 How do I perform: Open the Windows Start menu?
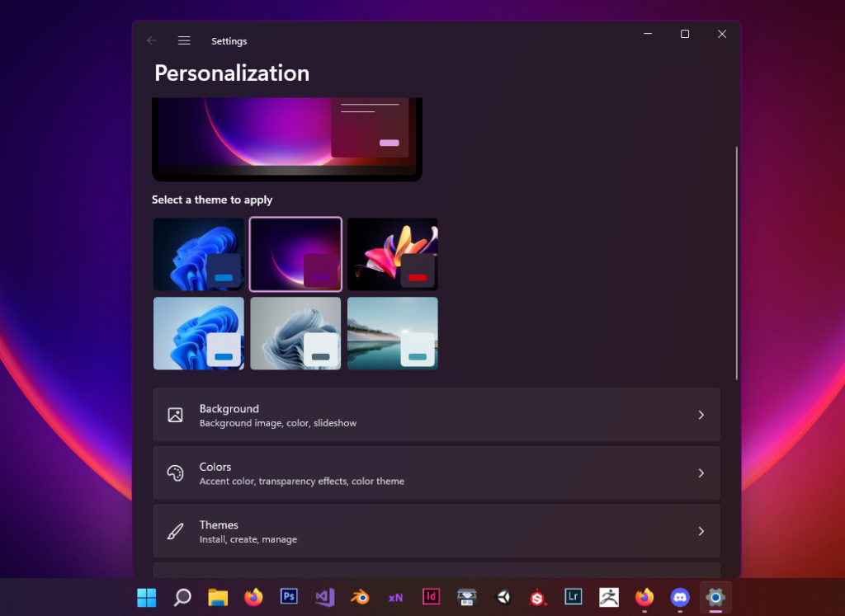point(146,596)
